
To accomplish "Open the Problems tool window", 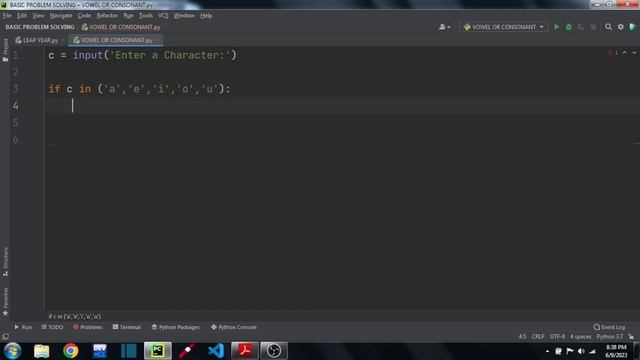I will 88,327.
